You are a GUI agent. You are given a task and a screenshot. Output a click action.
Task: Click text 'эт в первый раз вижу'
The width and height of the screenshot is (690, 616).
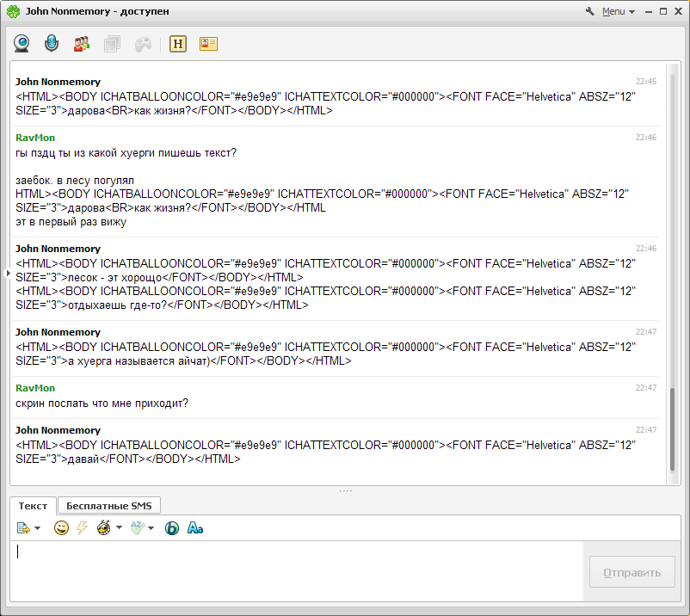(x=71, y=222)
